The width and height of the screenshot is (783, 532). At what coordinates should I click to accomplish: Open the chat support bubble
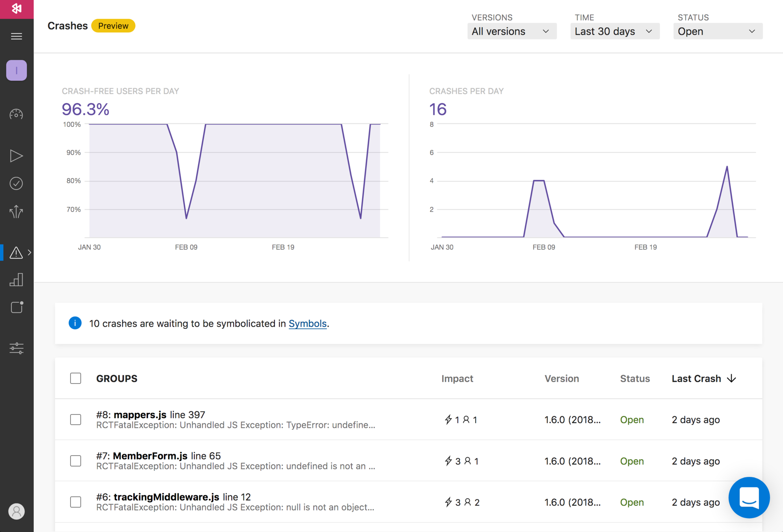[749, 497]
